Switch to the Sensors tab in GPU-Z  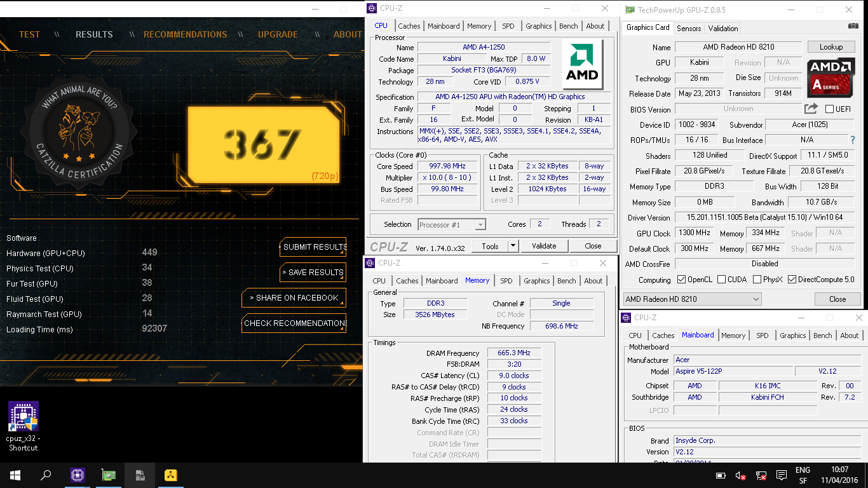tap(689, 28)
